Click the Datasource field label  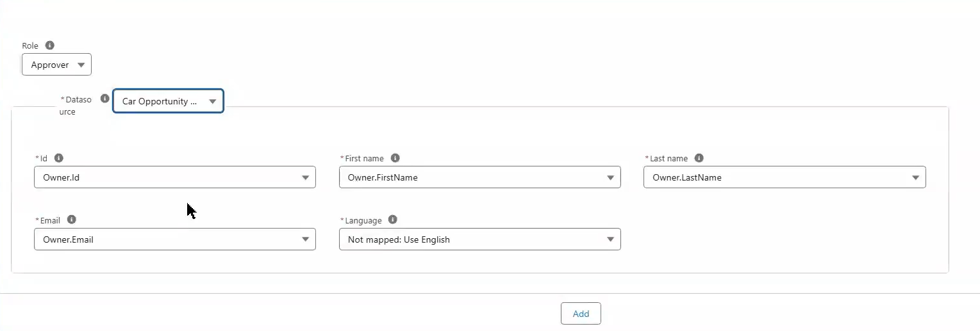(x=76, y=106)
